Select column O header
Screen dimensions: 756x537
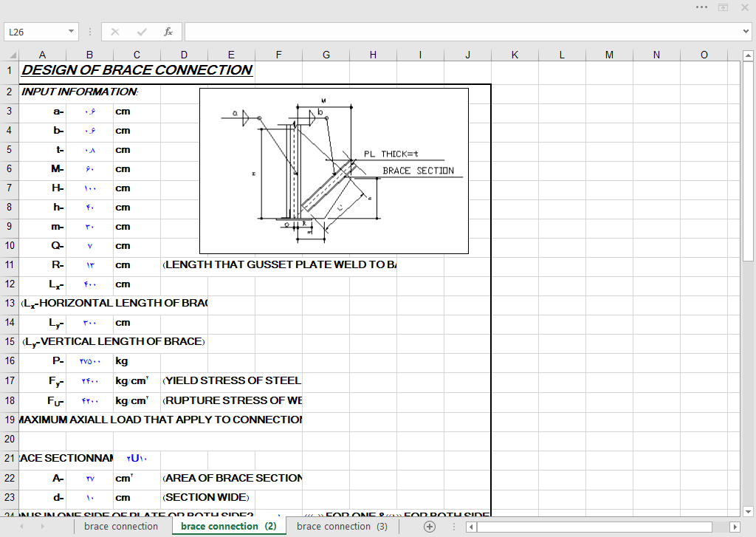pos(704,55)
